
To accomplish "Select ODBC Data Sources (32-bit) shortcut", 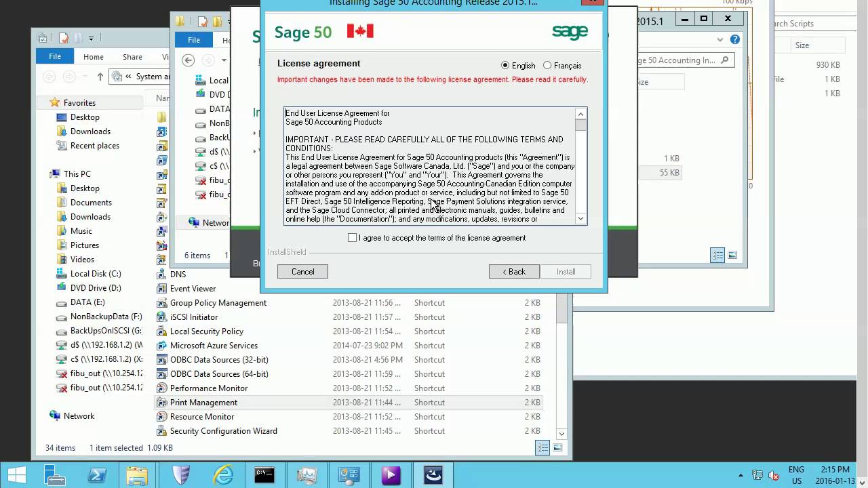I will (x=219, y=360).
